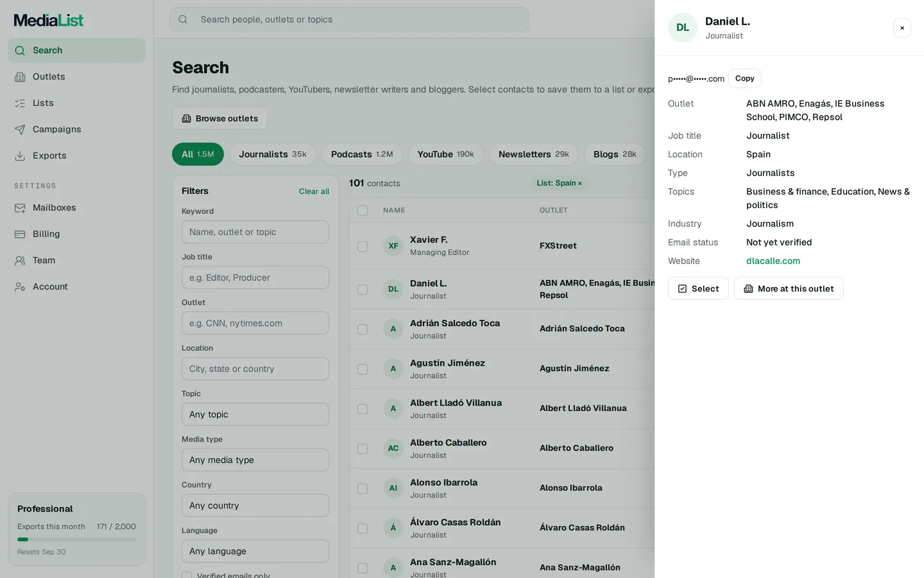Focus the Location filter input
This screenshot has width=924, height=578.
click(255, 369)
